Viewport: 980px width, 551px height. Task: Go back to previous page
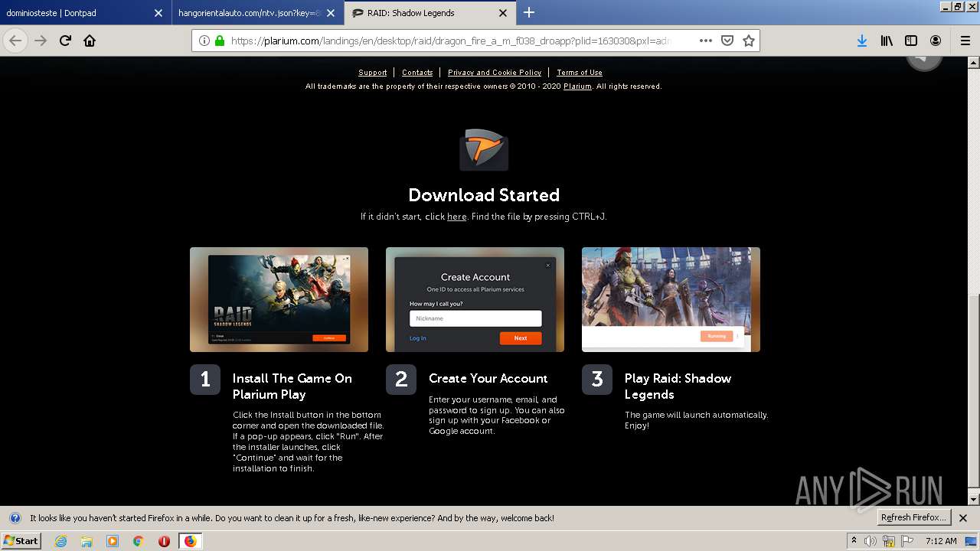(x=15, y=41)
